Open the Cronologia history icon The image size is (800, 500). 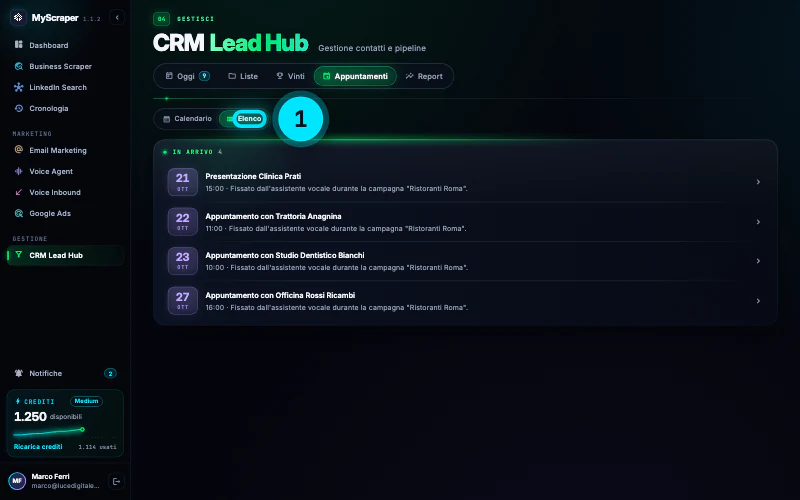tap(19, 108)
